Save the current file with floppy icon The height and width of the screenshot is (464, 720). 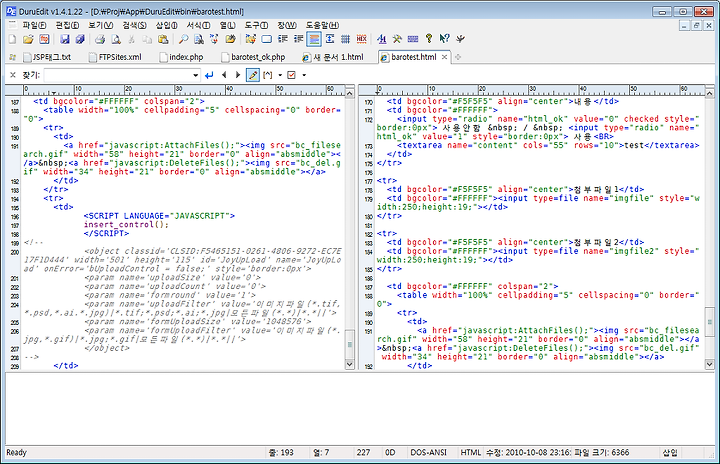click(65, 39)
